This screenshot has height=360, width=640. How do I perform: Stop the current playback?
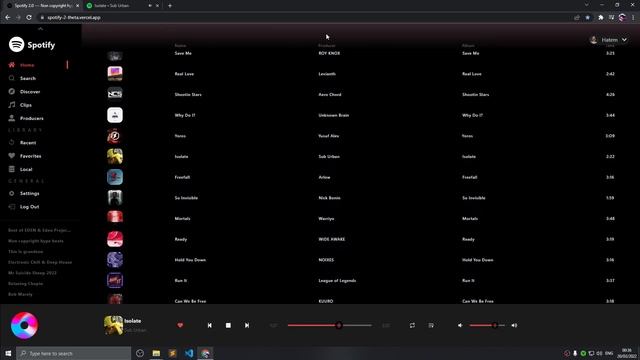tap(228, 325)
